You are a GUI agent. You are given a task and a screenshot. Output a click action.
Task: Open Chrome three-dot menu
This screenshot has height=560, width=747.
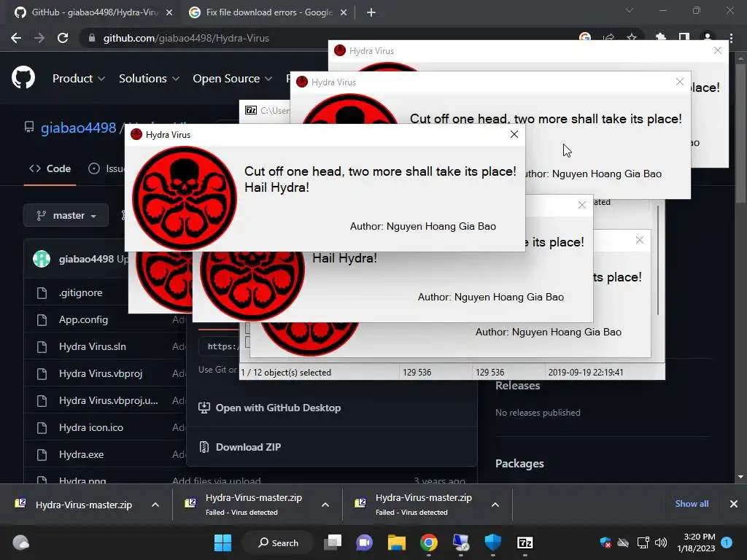731,38
